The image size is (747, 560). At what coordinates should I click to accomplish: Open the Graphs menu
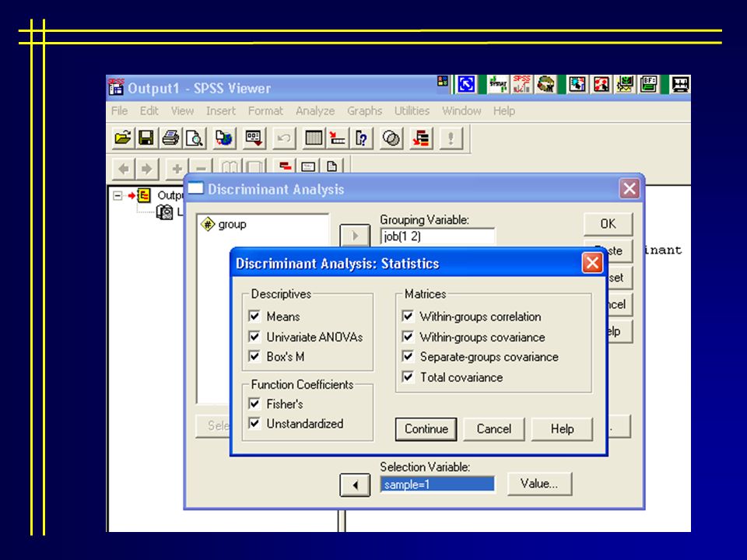[x=364, y=111]
